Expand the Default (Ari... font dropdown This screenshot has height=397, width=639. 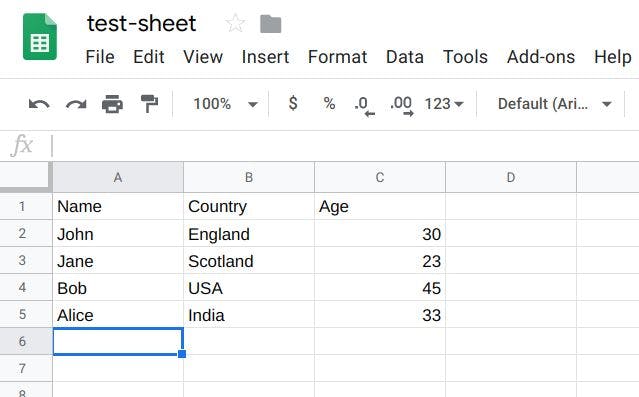(555, 104)
